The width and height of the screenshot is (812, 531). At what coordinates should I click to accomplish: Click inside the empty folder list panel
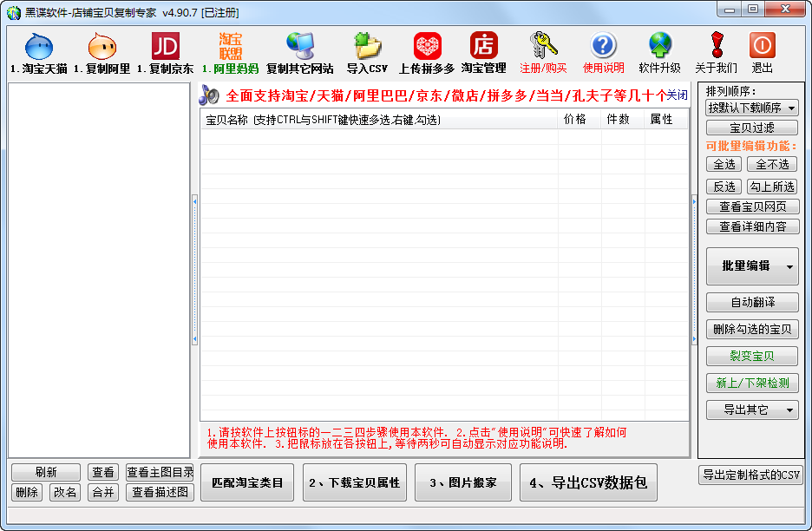(99, 270)
